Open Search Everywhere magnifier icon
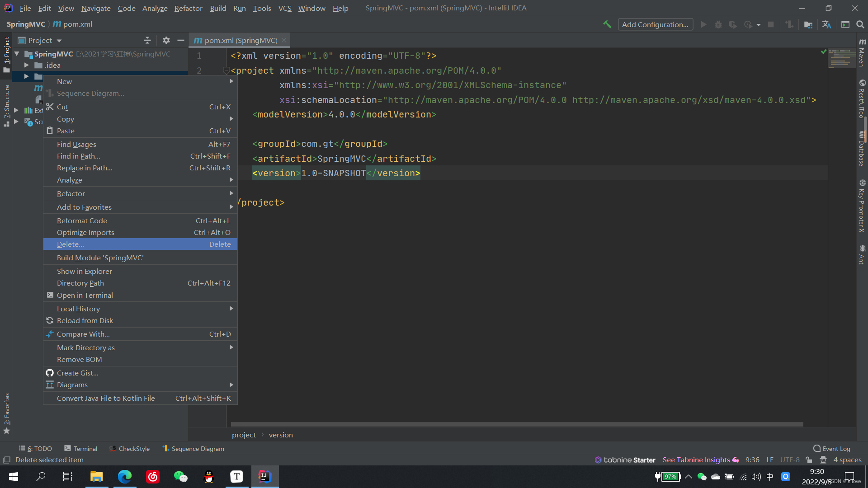The image size is (868, 488). pos(860,24)
